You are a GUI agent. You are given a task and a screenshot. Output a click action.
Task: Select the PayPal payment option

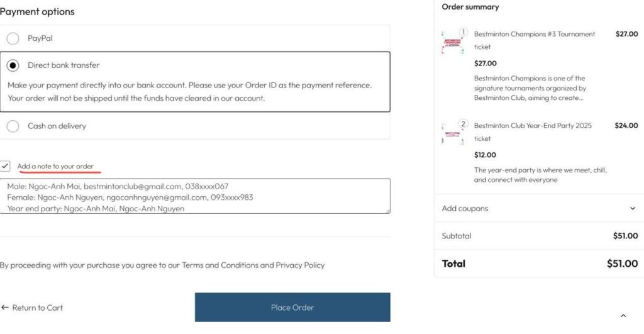[13, 38]
